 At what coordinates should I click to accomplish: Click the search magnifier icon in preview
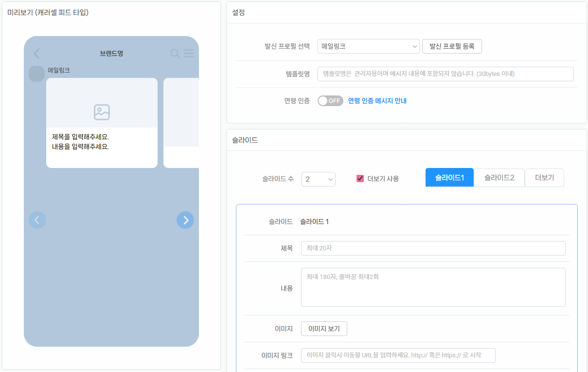point(175,54)
